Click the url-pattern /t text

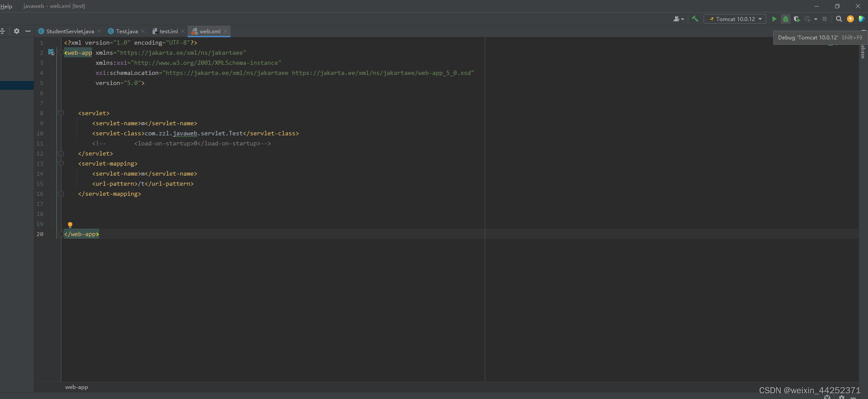[x=141, y=184]
